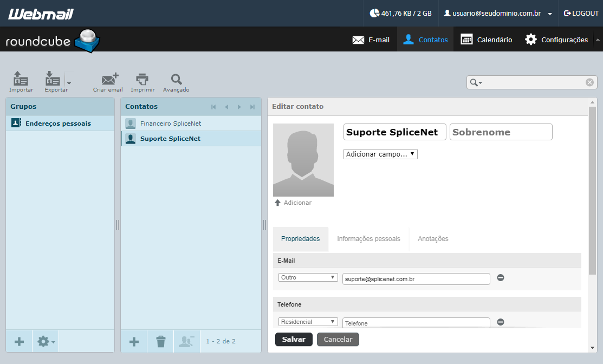Click the Cancelar button
Screen dimensions: 603x364
click(x=338, y=340)
